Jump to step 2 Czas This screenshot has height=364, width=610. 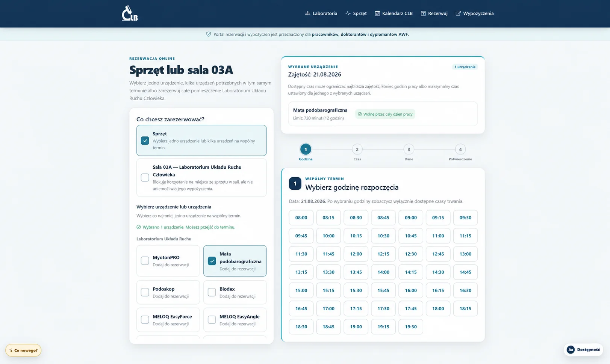[x=357, y=150]
